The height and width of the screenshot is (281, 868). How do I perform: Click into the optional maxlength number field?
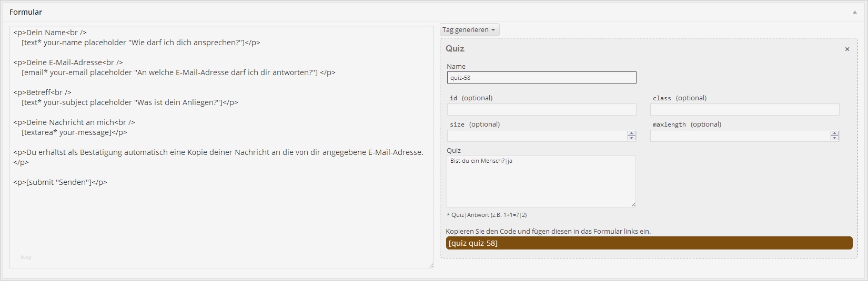(740, 136)
